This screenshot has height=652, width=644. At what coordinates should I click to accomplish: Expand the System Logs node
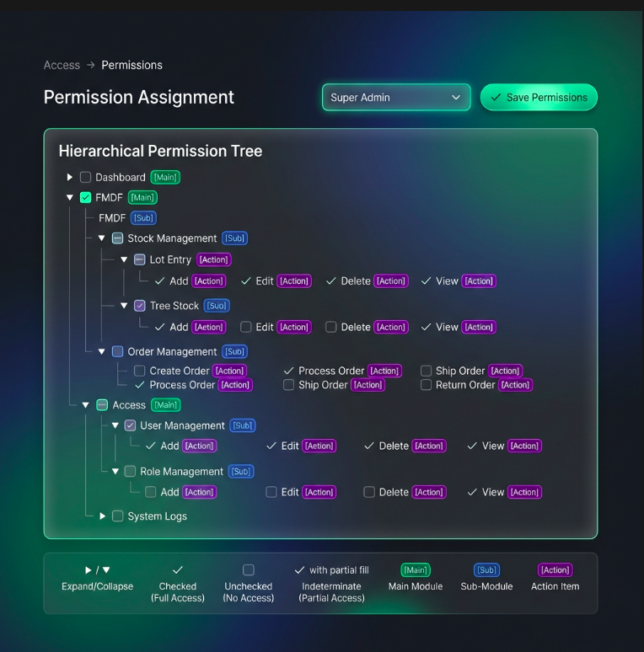tap(102, 516)
